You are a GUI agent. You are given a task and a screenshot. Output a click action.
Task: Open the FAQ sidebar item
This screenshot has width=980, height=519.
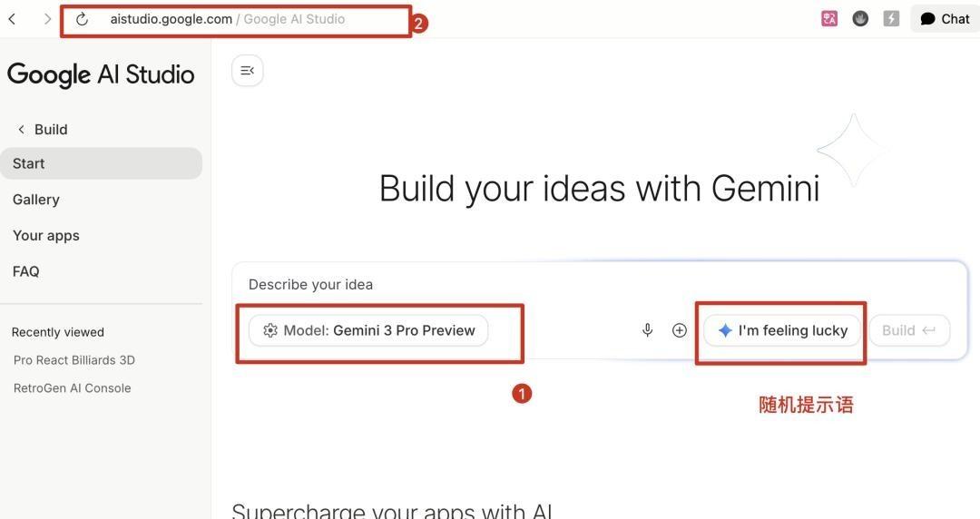[x=26, y=271]
